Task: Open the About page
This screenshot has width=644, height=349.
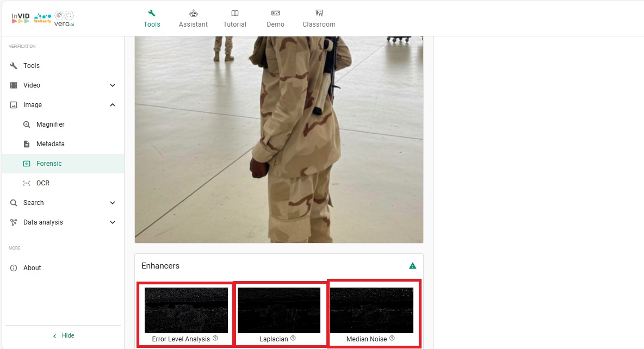Action: pos(32,267)
